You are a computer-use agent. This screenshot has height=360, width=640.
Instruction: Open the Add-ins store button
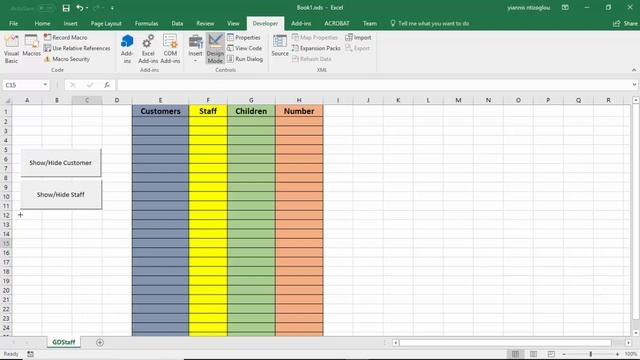pyautogui.click(x=127, y=49)
